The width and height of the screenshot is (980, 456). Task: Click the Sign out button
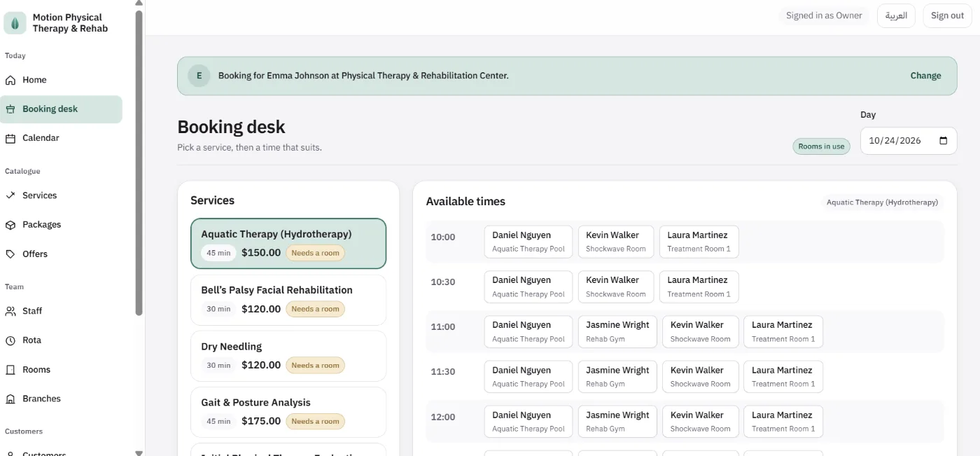[947, 15]
